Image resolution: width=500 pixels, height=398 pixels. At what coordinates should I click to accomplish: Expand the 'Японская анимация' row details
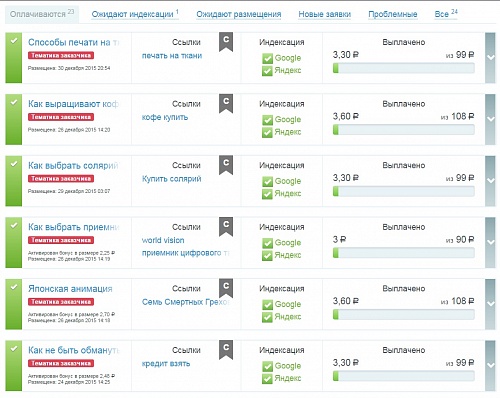point(490,304)
